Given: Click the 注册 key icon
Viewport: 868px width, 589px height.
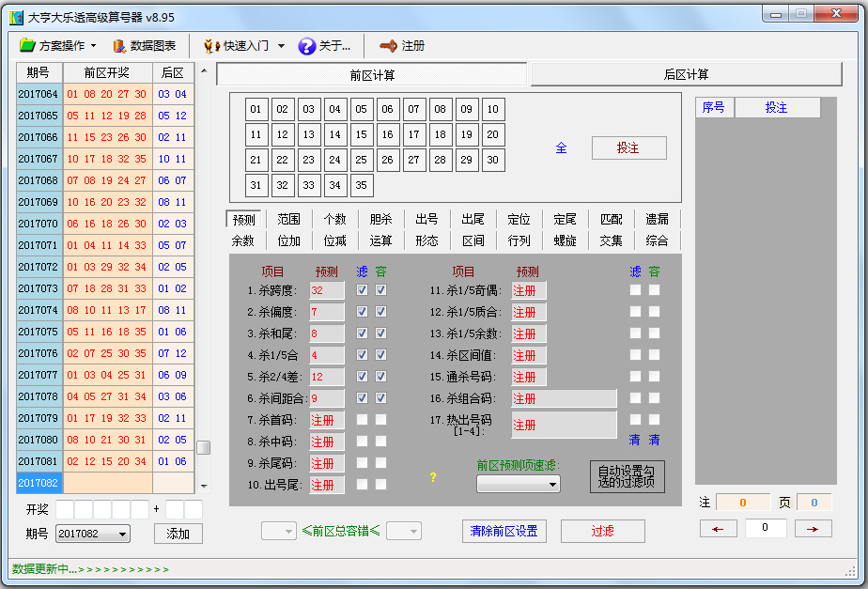Looking at the screenshot, I should tap(389, 46).
